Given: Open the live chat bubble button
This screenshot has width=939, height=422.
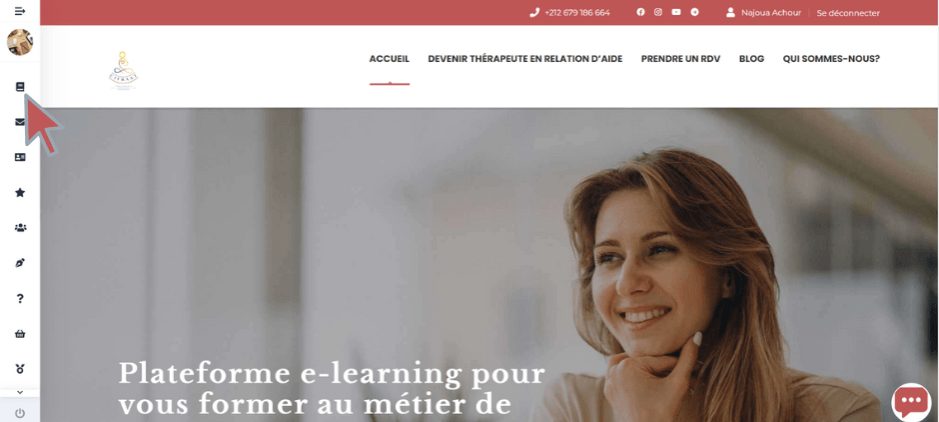Looking at the screenshot, I should pos(911,401).
